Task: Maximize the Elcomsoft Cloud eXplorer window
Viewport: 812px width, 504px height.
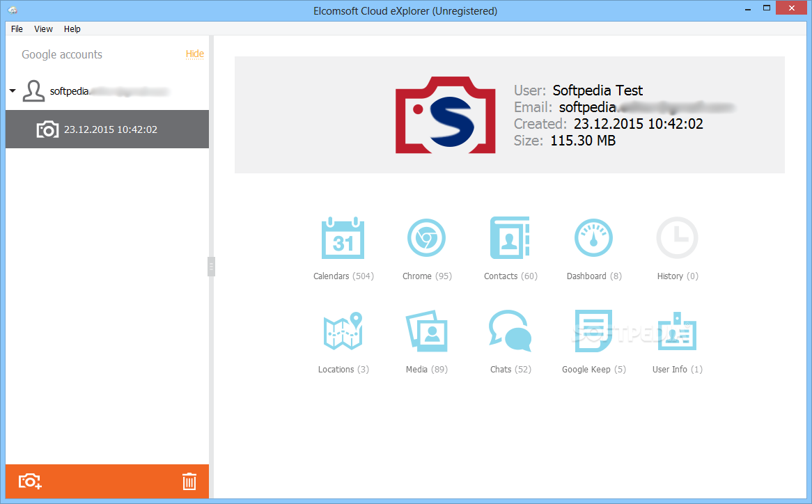Action: tap(767, 8)
